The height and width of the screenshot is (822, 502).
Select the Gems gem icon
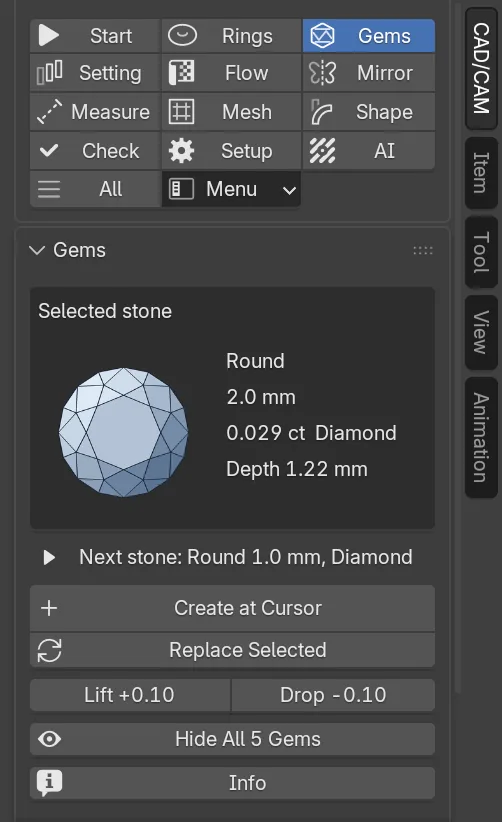322,36
